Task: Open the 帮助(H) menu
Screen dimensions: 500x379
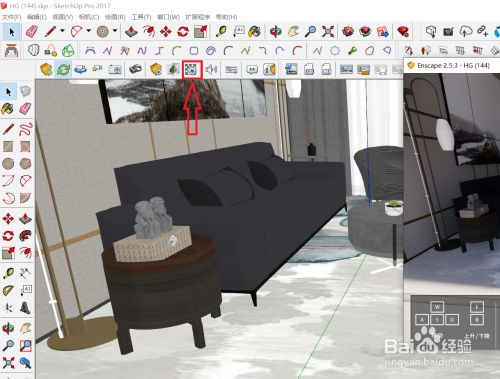Action: pos(227,17)
